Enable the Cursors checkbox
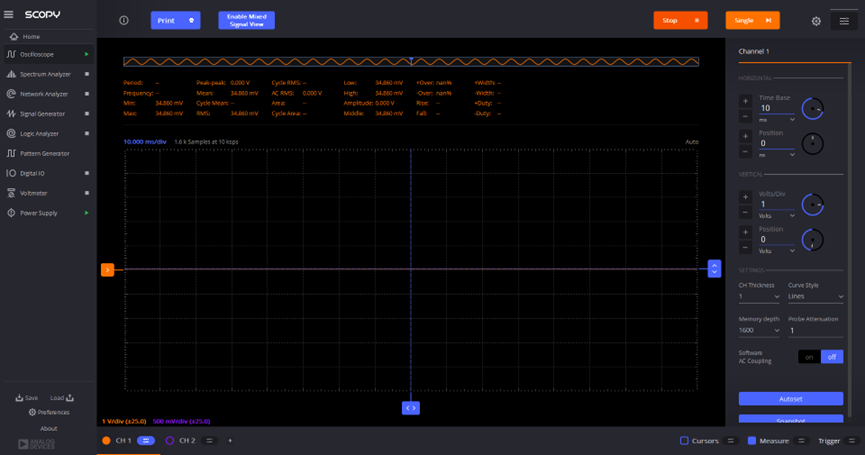This screenshot has height=455, width=865. 684,441
